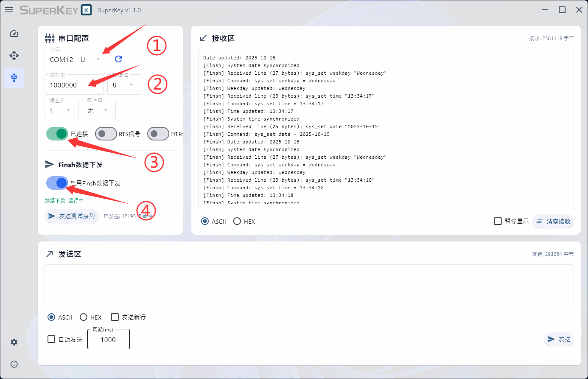The width and height of the screenshot is (588, 379).
Task: Open the hamburger navigation menu
Action: coord(9,10)
